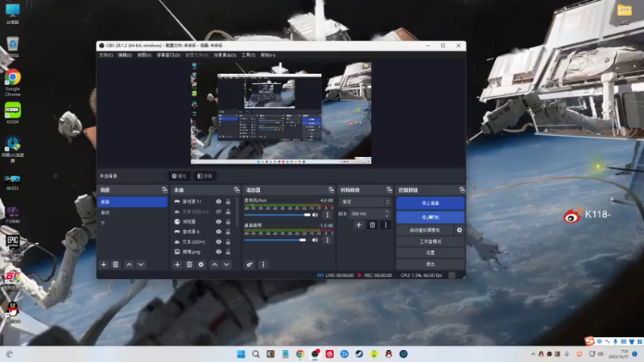644x362 pixels.
Task: Hide the png image source
Action: pos(218,252)
